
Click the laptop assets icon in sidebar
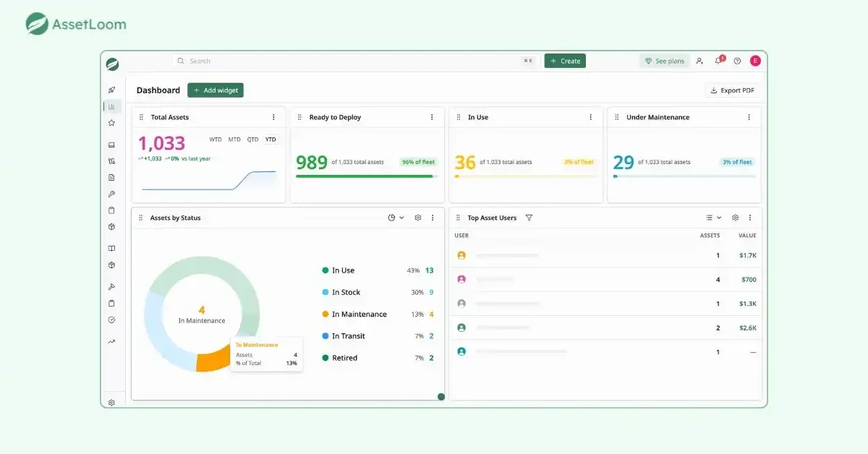(x=111, y=145)
